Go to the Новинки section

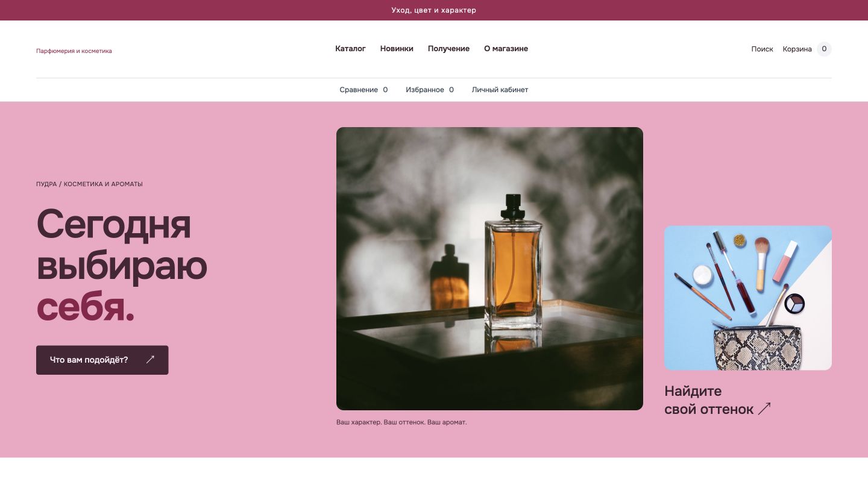(x=397, y=49)
